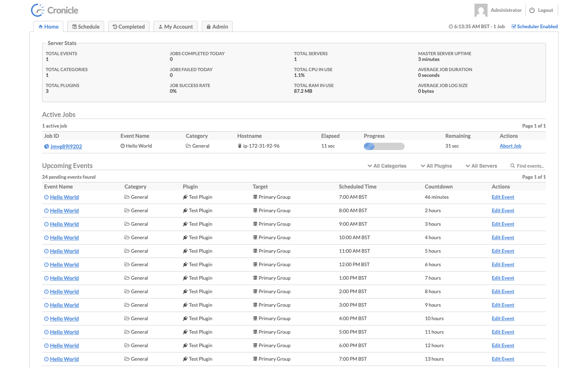Screen dimensions: 588x368
Task: Click the Administrator avatar image
Action: [481, 10]
